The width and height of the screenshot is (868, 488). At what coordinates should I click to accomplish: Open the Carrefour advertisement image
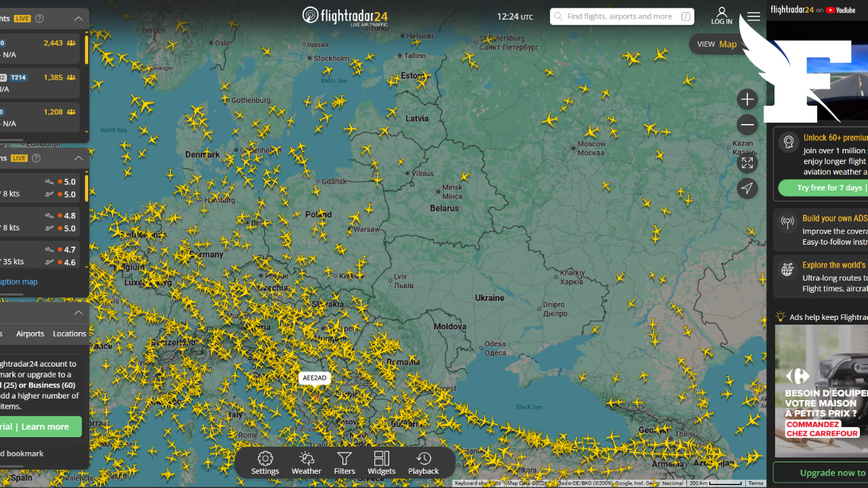(821, 391)
